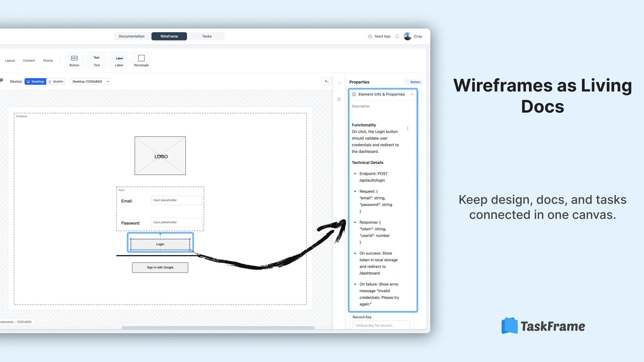Click the horizontal canvas scrollbar
The width and height of the screenshot is (644, 362).
[x=217, y=328]
